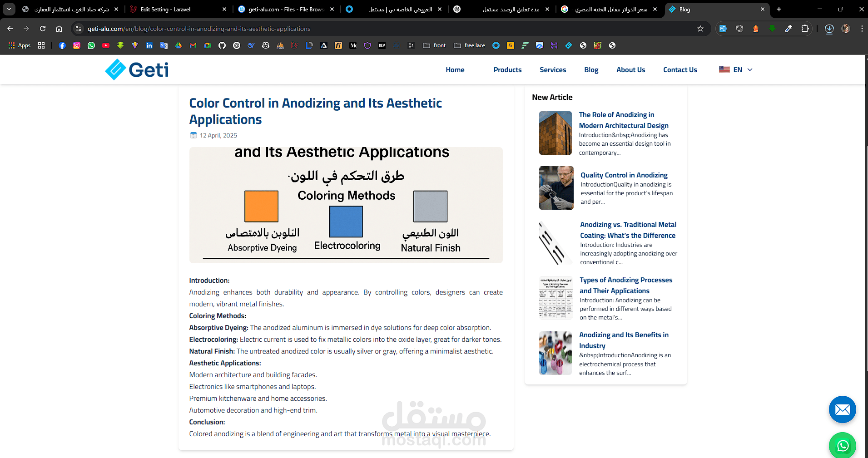Open the Chrome three-dot menu
The image size is (868, 458).
(862, 29)
